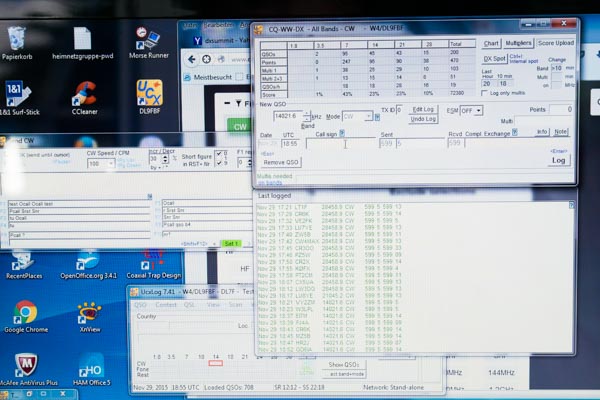Start the UCX DL9FBF logging shortcut
600x400 pixels.
(x=149, y=95)
